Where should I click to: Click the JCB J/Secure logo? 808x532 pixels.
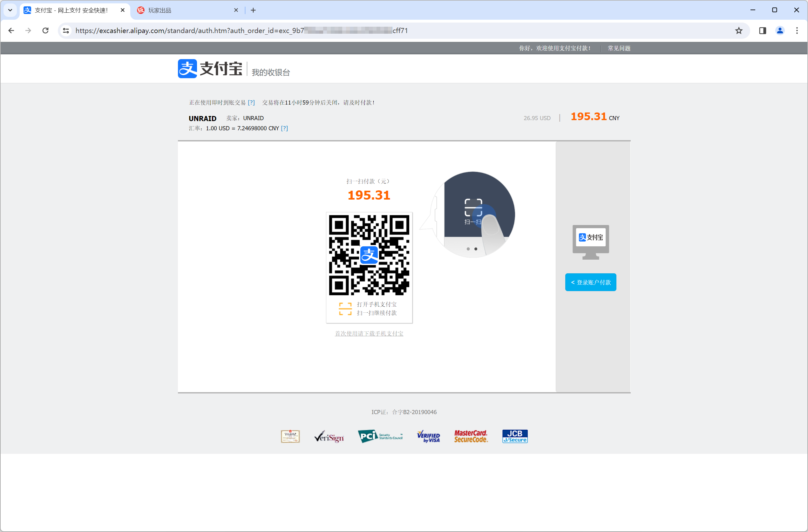(515, 436)
